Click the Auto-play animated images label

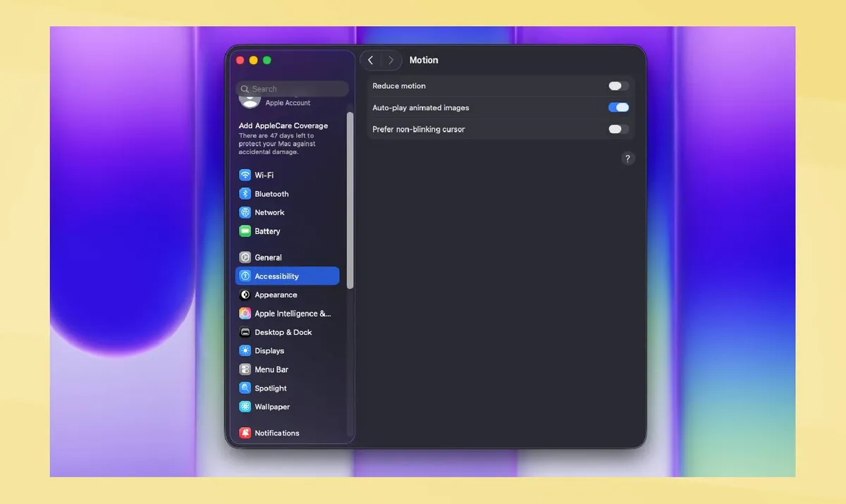pos(421,108)
